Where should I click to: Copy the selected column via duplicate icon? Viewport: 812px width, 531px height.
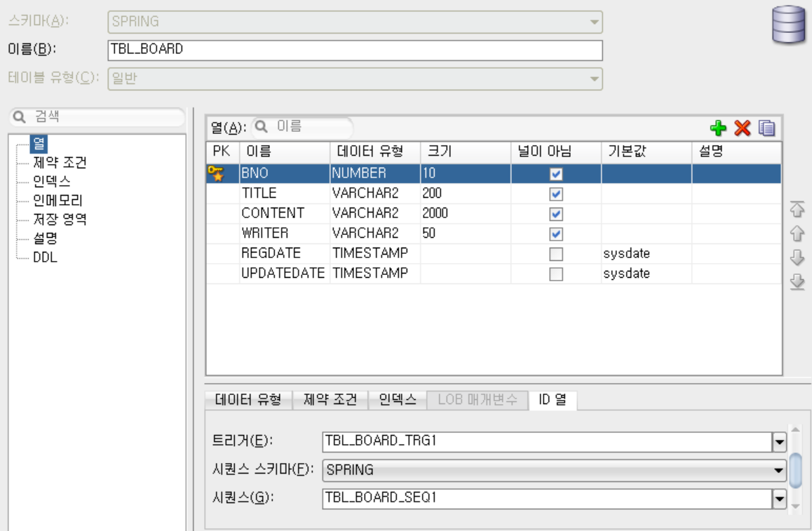coord(766,128)
